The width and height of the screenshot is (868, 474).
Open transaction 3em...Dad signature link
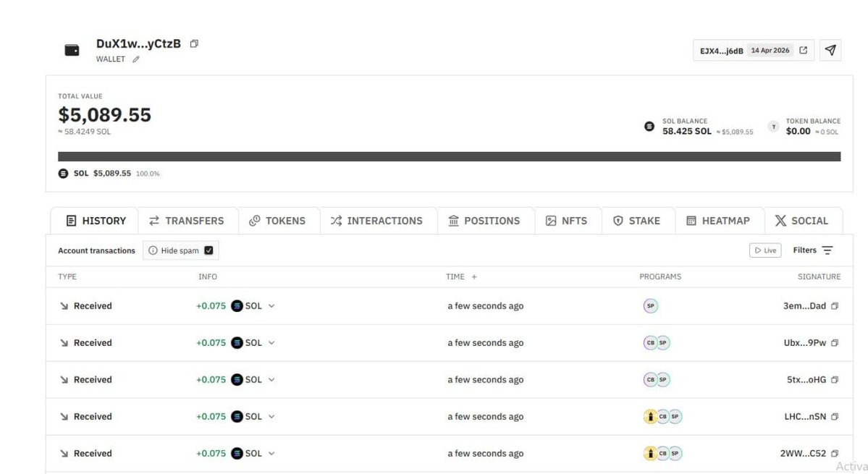click(x=804, y=306)
